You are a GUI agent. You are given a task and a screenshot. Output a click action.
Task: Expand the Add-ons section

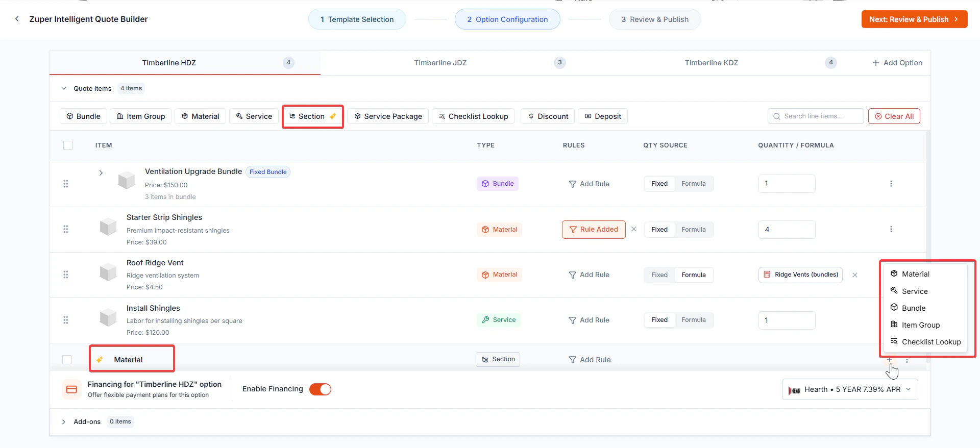64,422
